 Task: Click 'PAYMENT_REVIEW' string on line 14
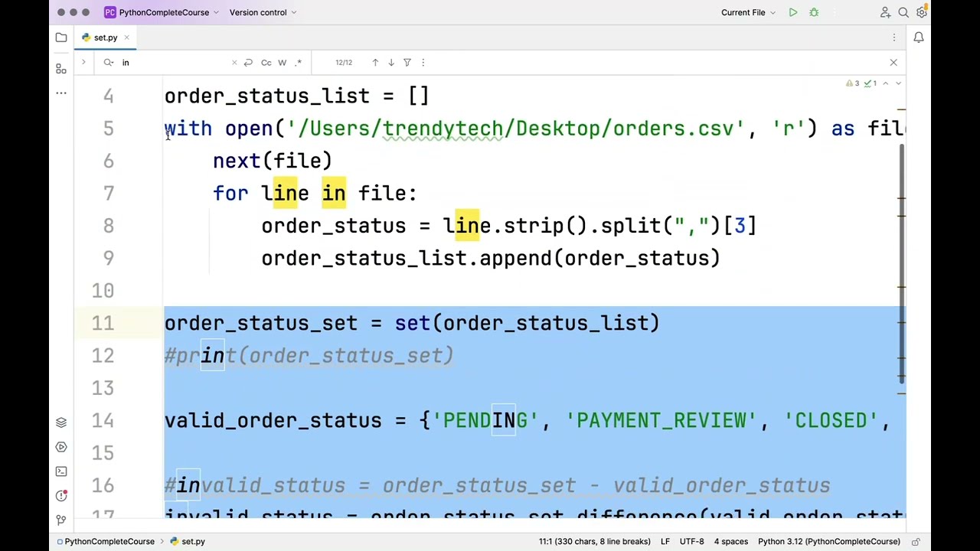tap(661, 420)
